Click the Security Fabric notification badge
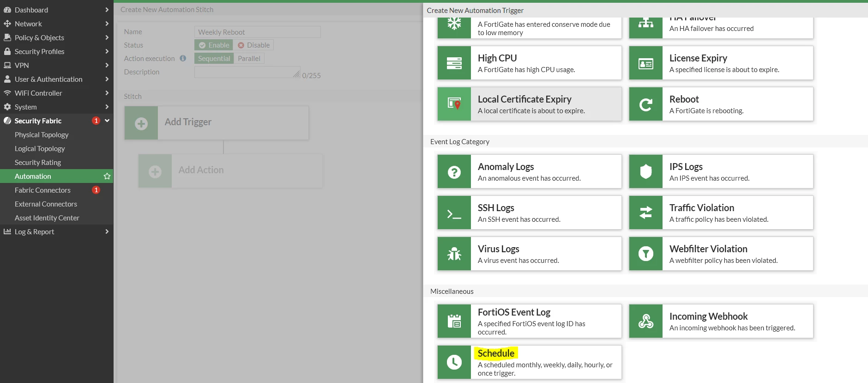The image size is (868, 383). pyautogui.click(x=96, y=121)
